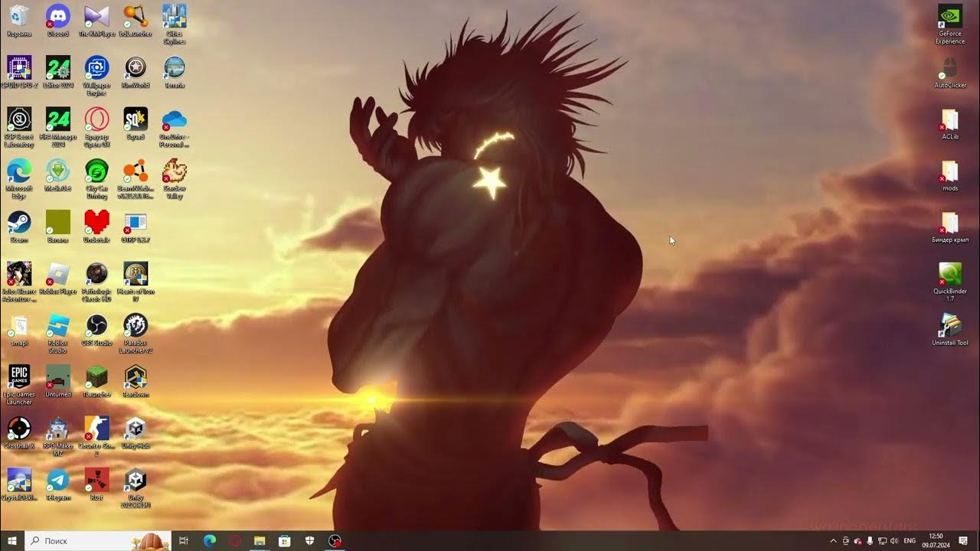Open OneDrive Personal desktop icon

175,127
